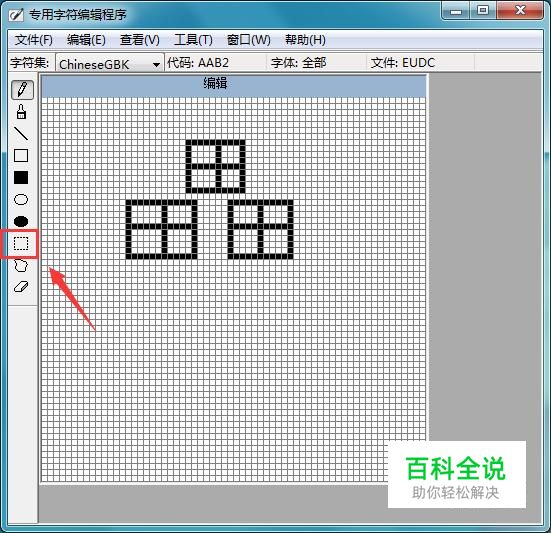This screenshot has width=551, height=533.
Task: Open the 窗口(W) menu
Action: 248,40
